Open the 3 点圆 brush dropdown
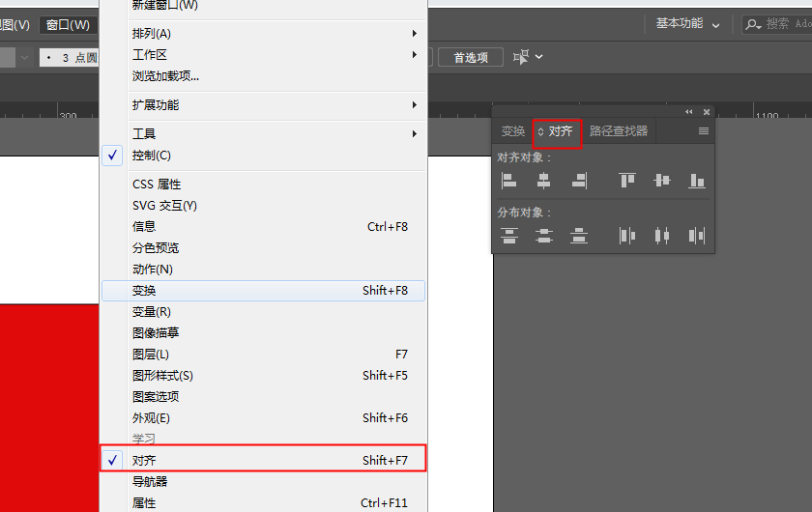 tap(70, 57)
